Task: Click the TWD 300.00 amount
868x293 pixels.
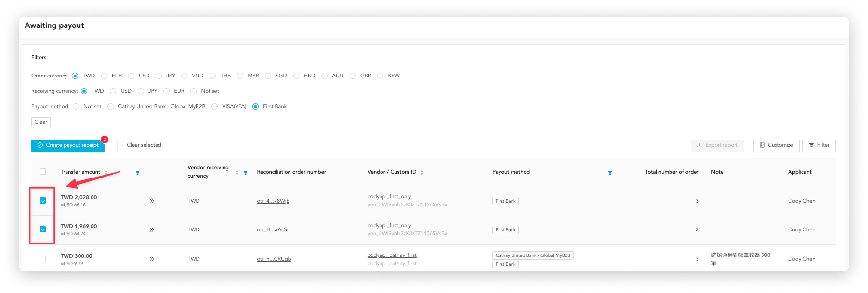Action: (x=76, y=256)
